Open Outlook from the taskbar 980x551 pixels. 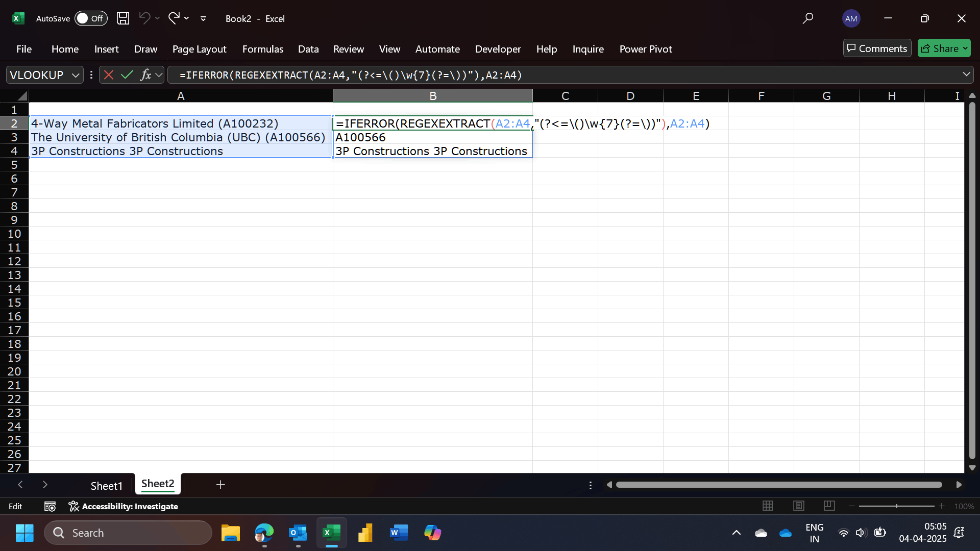(298, 533)
